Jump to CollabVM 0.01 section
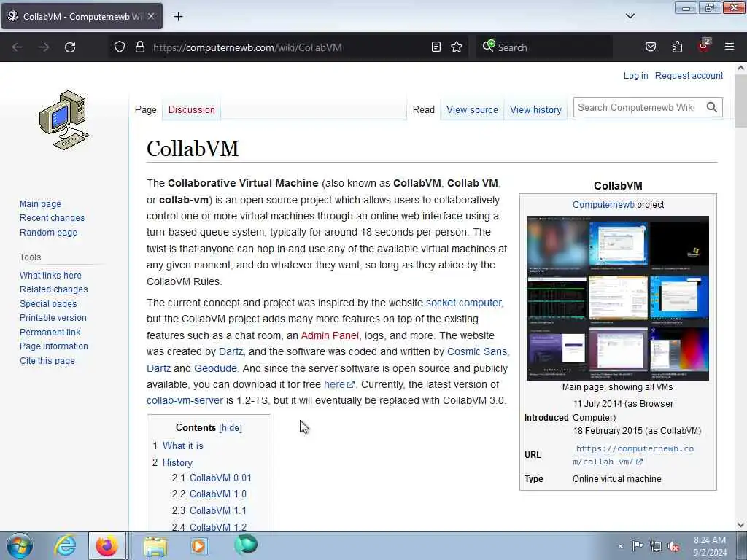Viewport: 747px width, 560px height. [x=220, y=478]
